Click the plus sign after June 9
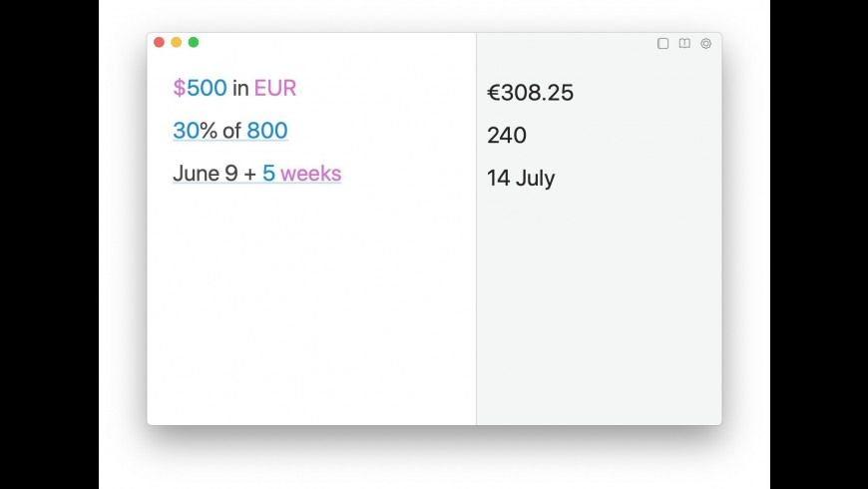This screenshot has height=489, width=868. [x=249, y=174]
